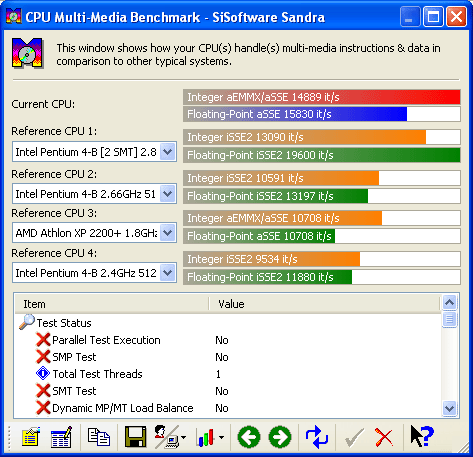The height and width of the screenshot is (457, 473).
Task: Select the Total Test Threads item
Action: tap(97, 374)
